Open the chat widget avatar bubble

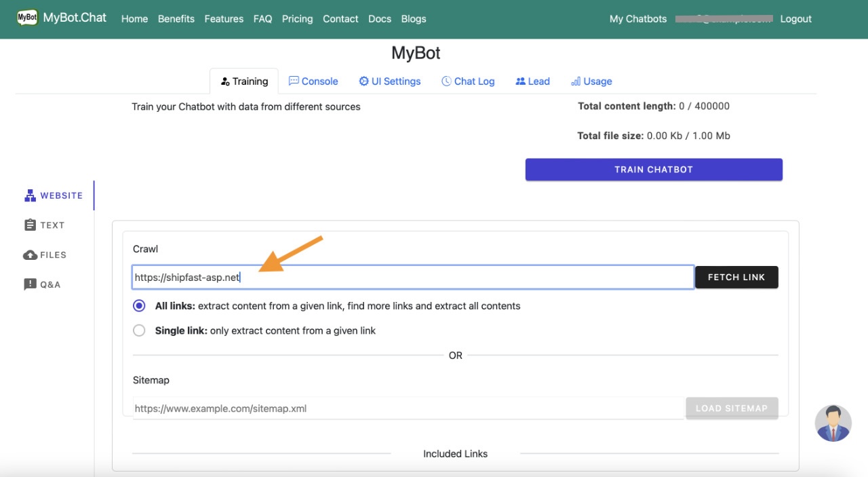[833, 422]
